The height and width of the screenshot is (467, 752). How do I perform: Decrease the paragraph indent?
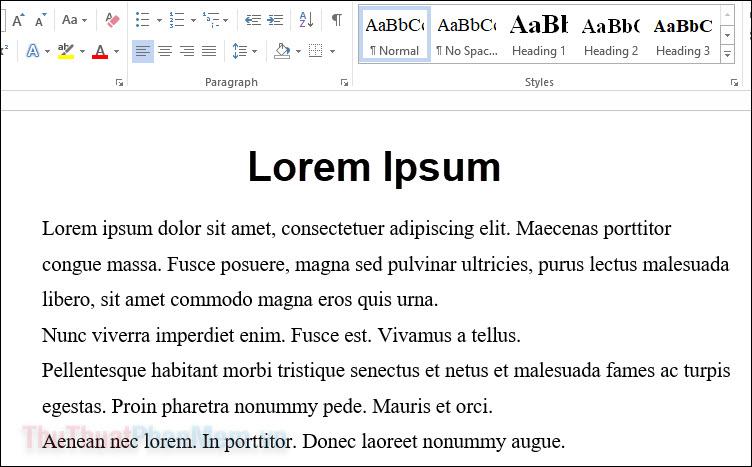(x=252, y=20)
